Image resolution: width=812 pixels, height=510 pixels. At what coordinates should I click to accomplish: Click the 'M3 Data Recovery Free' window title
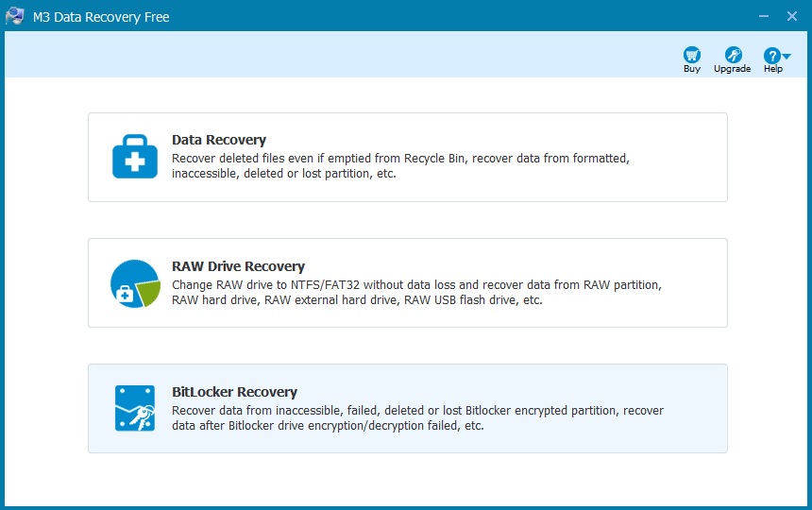(101, 17)
